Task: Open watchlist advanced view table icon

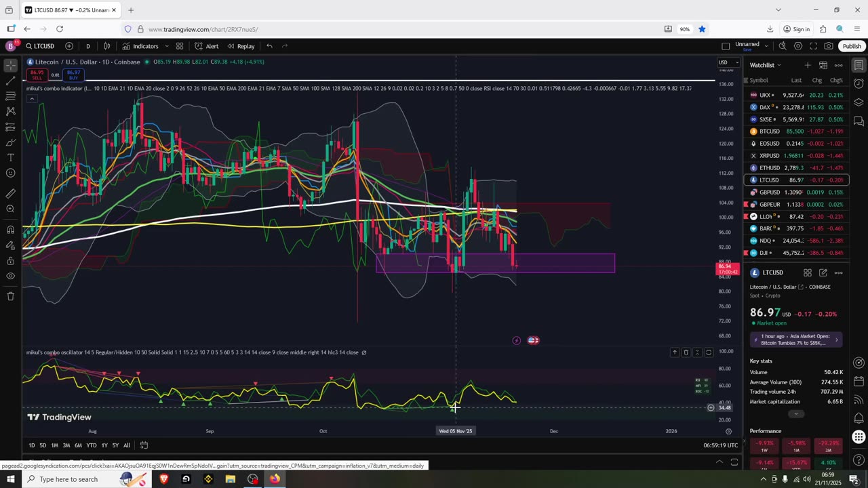Action: [x=823, y=65]
